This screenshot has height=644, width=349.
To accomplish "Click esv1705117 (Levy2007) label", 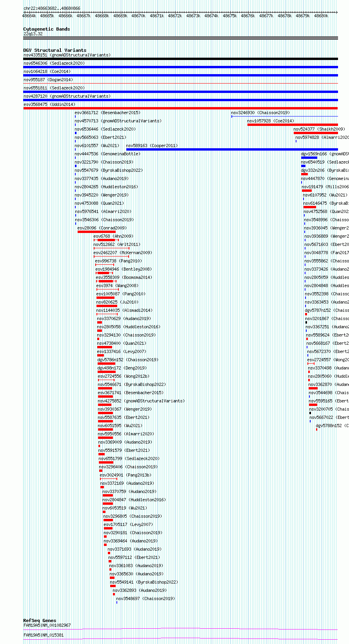I will (128, 524).
